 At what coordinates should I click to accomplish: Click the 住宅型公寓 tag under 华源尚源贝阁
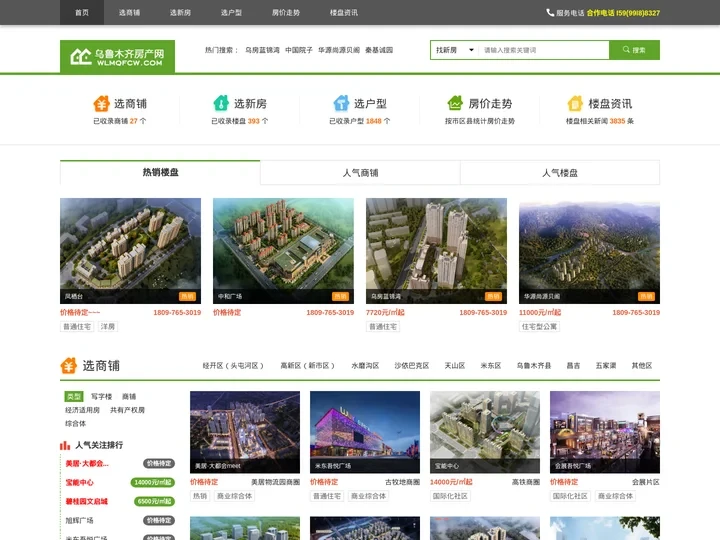click(539, 326)
